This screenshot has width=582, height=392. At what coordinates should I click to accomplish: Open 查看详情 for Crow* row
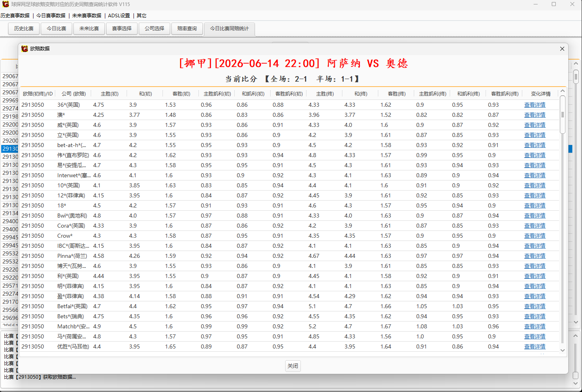pos(535,236)
